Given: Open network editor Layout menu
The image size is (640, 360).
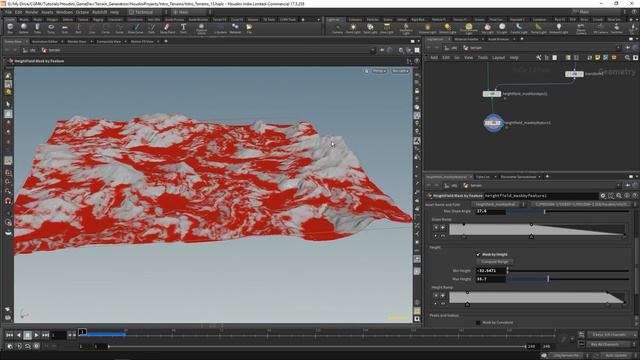Looking at the screenshot, I should click(498, 58).
